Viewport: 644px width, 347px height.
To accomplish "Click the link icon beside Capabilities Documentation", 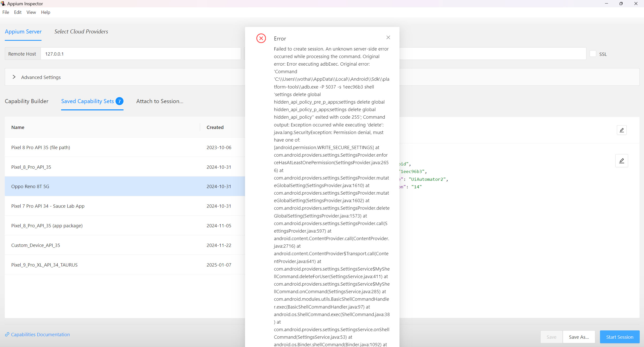I will [x=7, y=334].
